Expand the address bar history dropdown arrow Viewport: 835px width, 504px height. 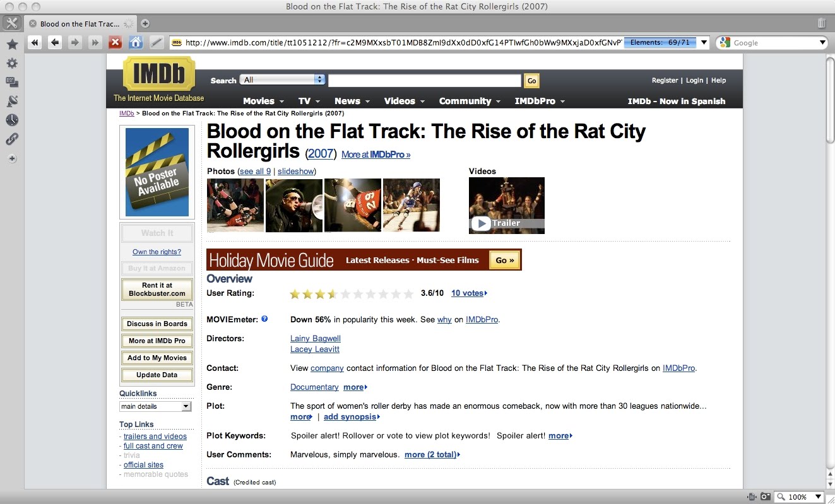(x=704, y=42)
